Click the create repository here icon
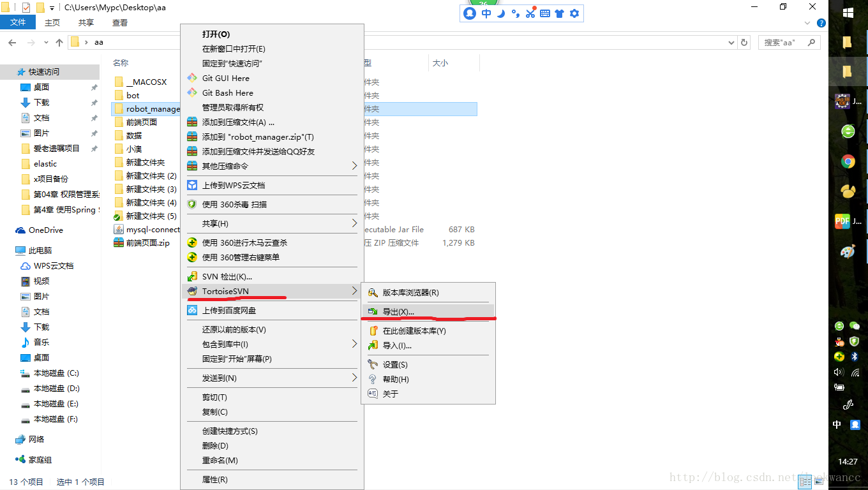Viewport: 868px width, 490px height. (x=373, y=330)
